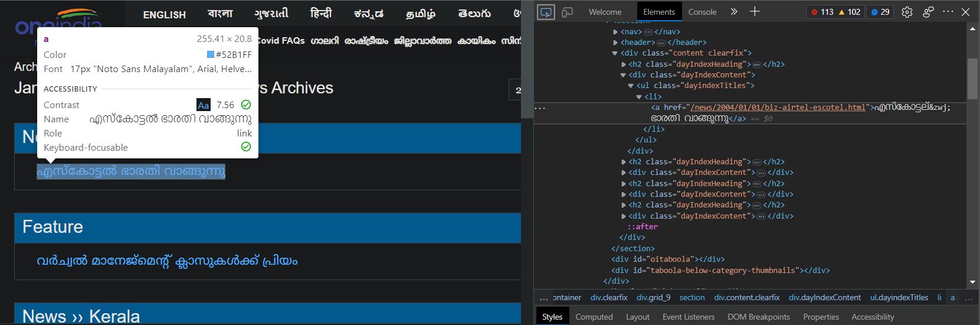Show the 113 errors counter
980x325 pixels.
(x=822, y=12)
